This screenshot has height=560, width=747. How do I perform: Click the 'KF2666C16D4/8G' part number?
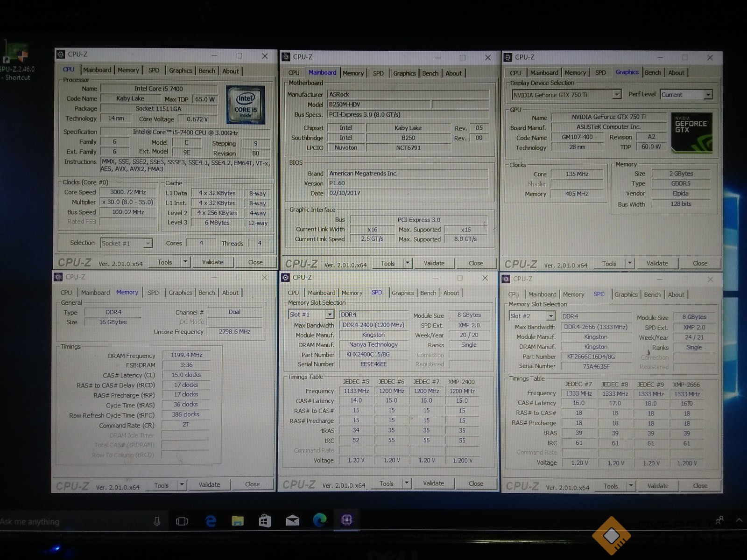tap(596, 357)
